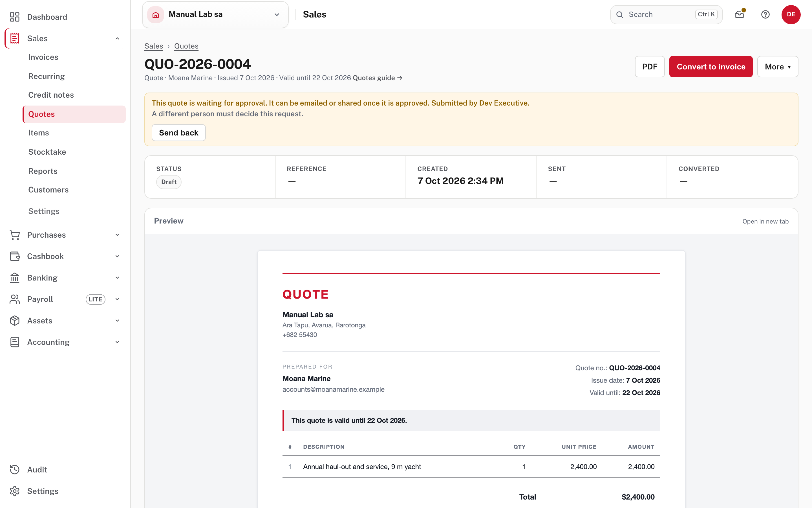Go to Sales breadcrumb link
Viewport: 812px width, 508px height.
(x=154, y=46)
